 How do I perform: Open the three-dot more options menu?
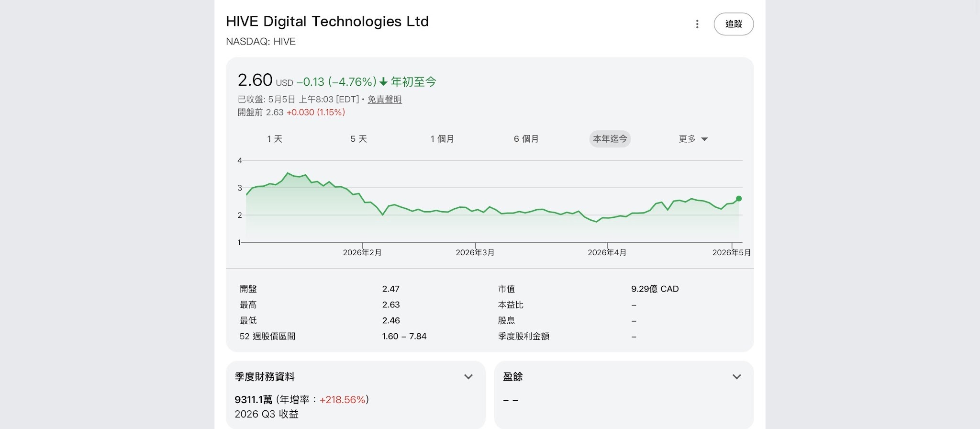click(697, 24)
